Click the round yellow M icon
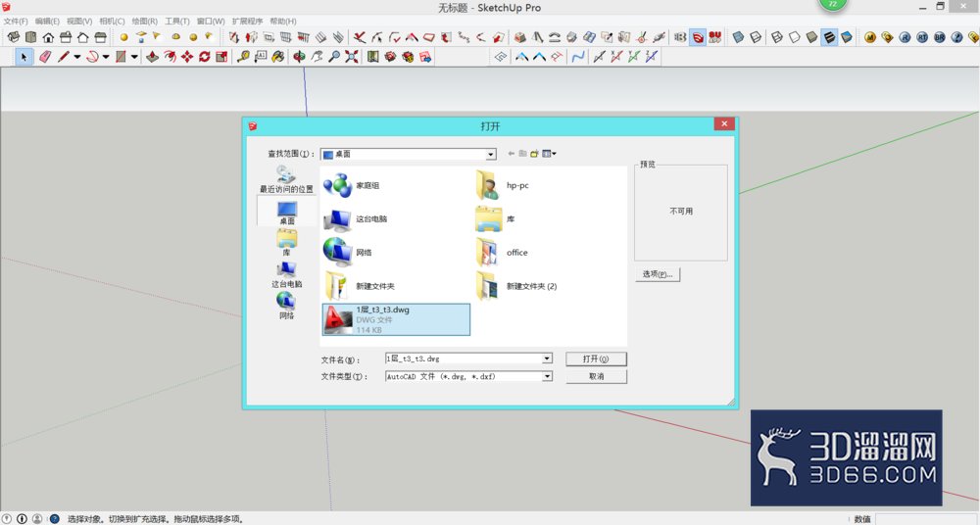Screen dimensions: 980x525 [870, 37]
